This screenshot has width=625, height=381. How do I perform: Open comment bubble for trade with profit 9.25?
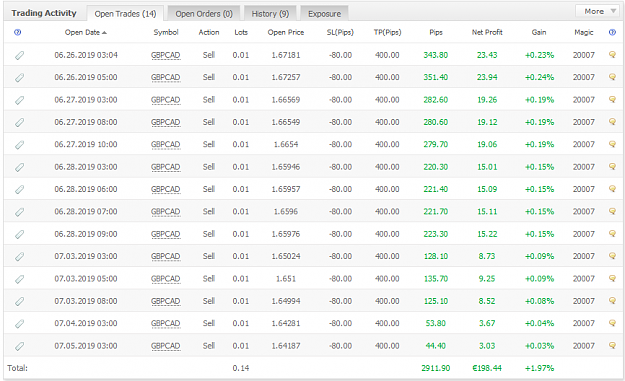[613, 278]
